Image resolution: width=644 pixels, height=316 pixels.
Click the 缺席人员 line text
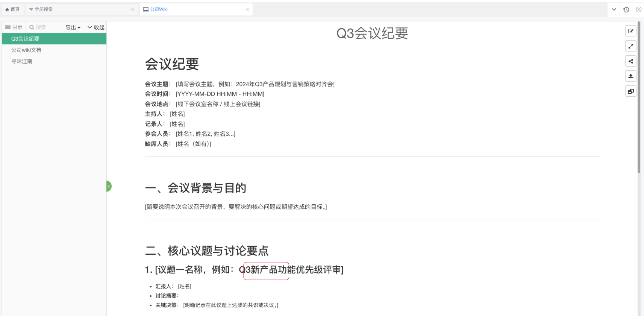point(178,144)
